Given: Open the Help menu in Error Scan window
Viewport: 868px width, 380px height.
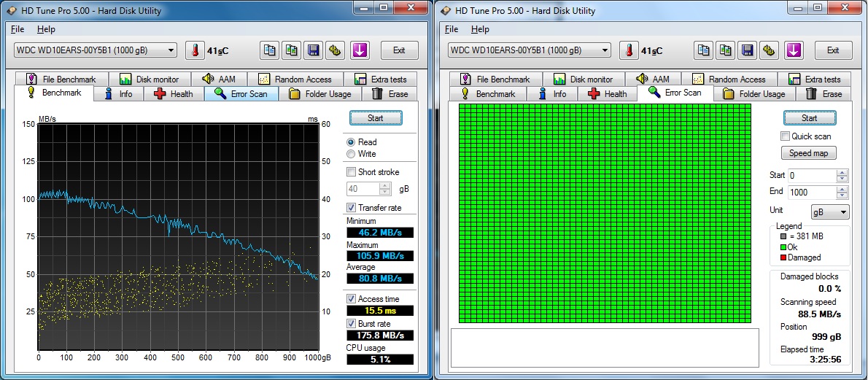Looking at the screenshot, I should coord(480,29).
